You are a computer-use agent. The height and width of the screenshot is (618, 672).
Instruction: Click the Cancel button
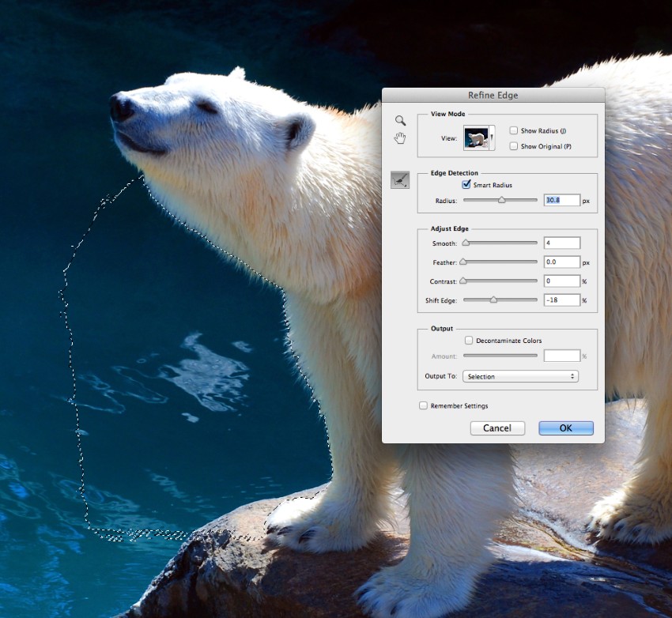497,428
